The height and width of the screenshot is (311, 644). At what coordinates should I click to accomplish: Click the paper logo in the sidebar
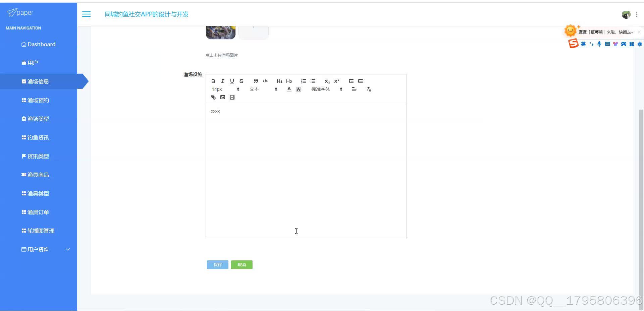pyautogui.click(x=20, y=13)
